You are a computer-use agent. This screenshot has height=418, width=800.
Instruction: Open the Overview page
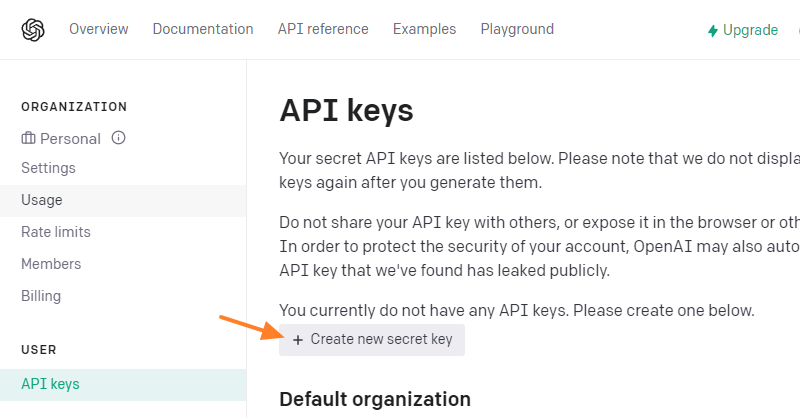pyautogui.click(x=99, y=30)
